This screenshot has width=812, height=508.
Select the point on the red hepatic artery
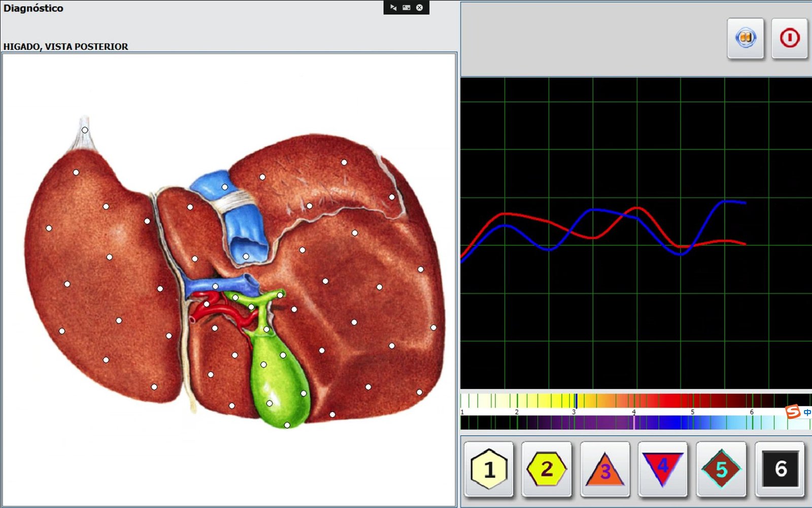pos(207,304)
